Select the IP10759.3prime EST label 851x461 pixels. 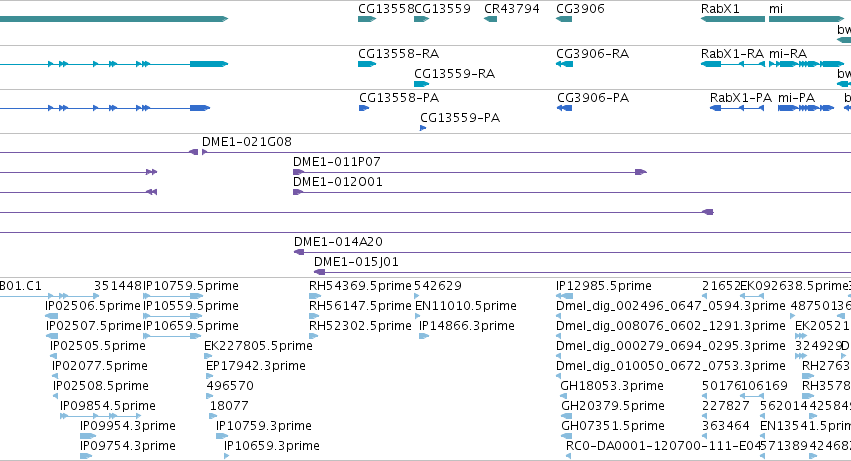[x=264, y=426]
